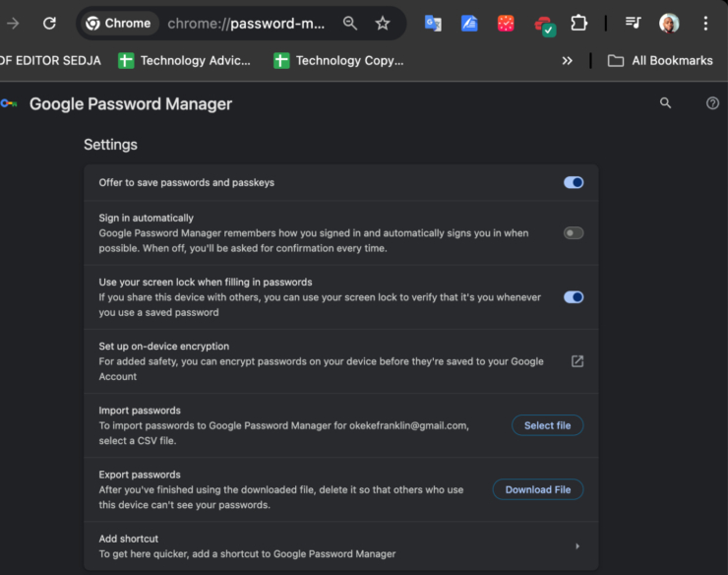Click the Google Translate extension icon
The image size is (728, 575).
point(433,23)
